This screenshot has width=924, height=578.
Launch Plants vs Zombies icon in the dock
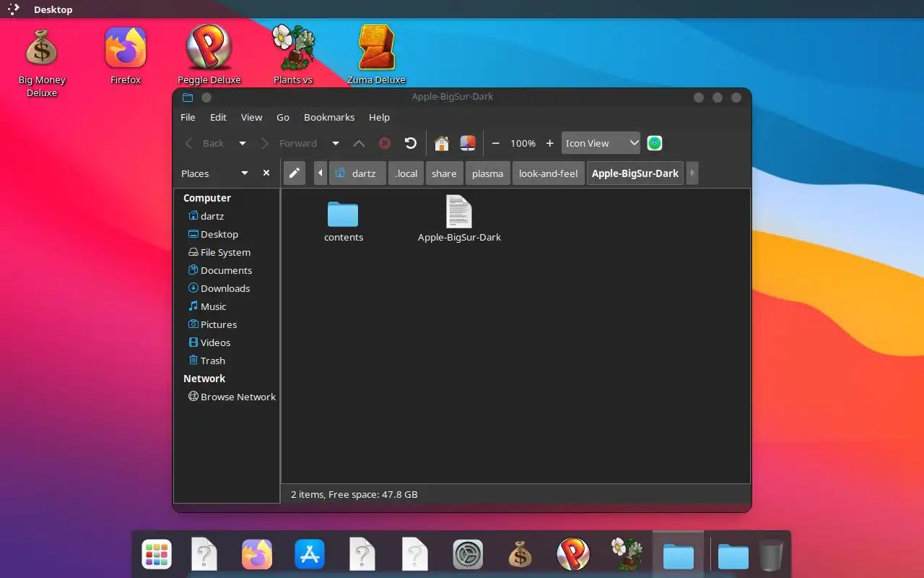tap(626, 555)
